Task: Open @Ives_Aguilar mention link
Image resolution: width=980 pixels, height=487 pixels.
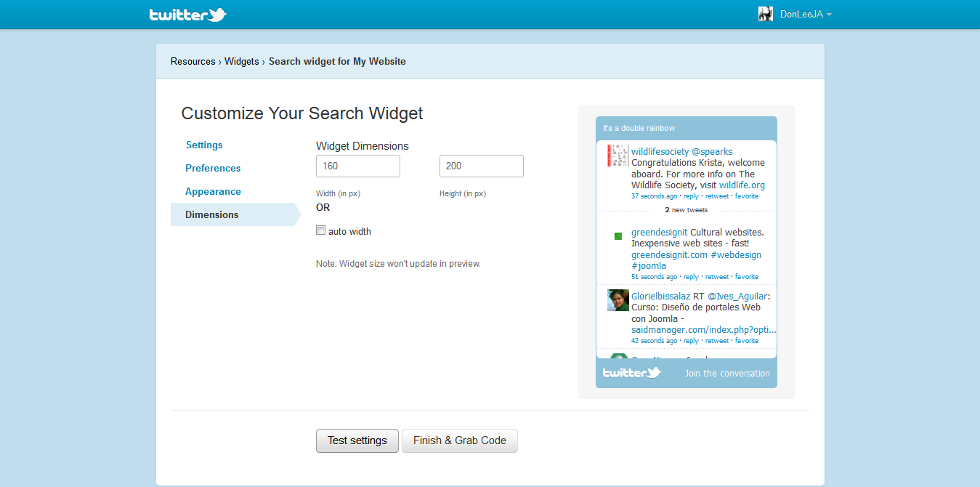Action: [x=737, y=297]
